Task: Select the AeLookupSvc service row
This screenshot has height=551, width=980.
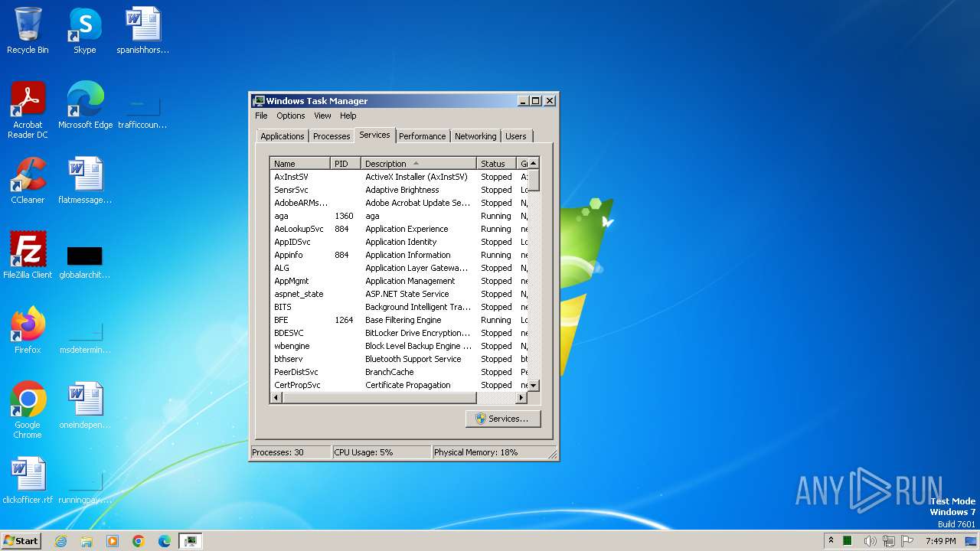Action: pyautogui.click(x=399, y=229)
